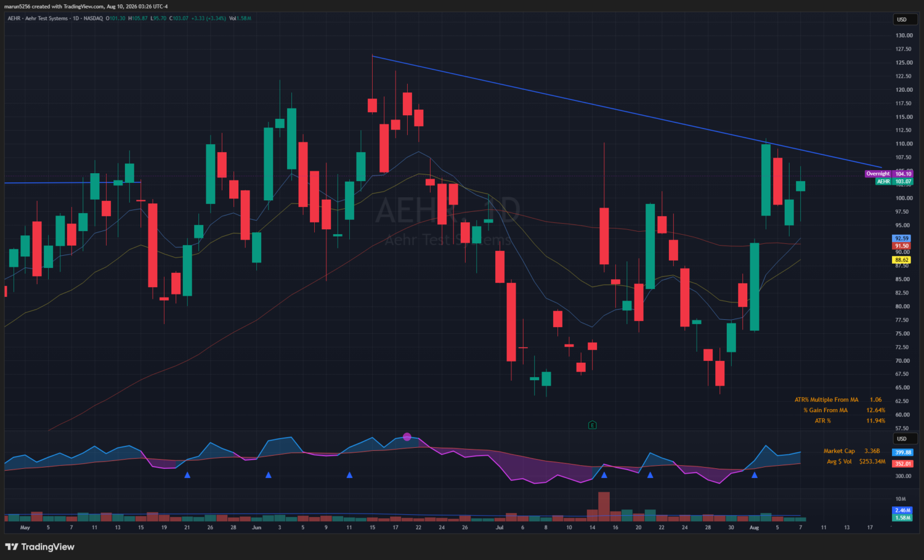This screenshot has height=560, width=924.
Task: Click the blue triangle marker above May 21
Action: (187, 475)
